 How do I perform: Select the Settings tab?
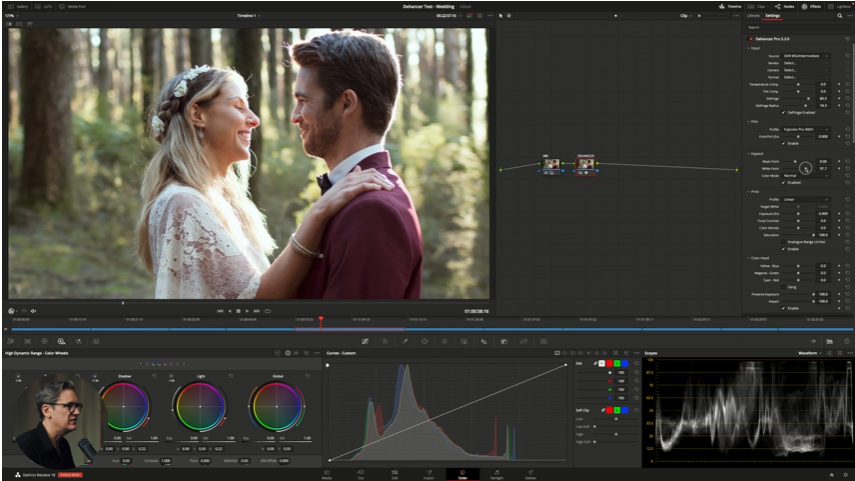[772, 16]
